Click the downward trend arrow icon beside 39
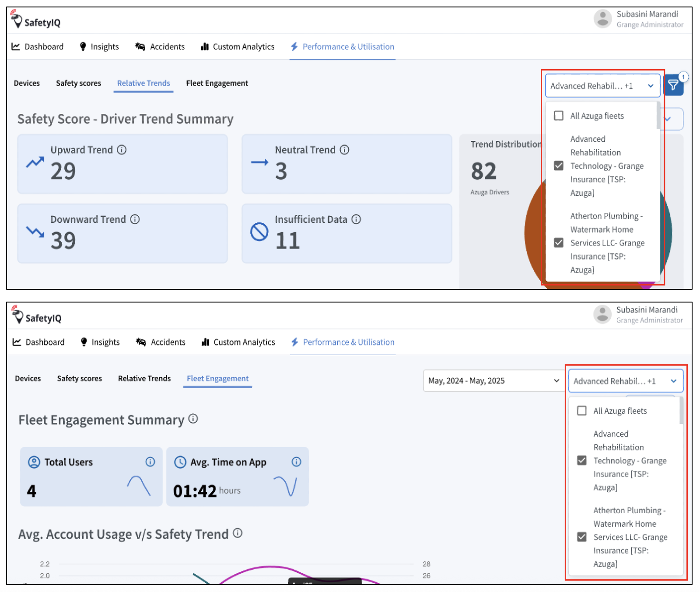Image resolution: width=700 pixels, height=592 pixels. [35, 232]
